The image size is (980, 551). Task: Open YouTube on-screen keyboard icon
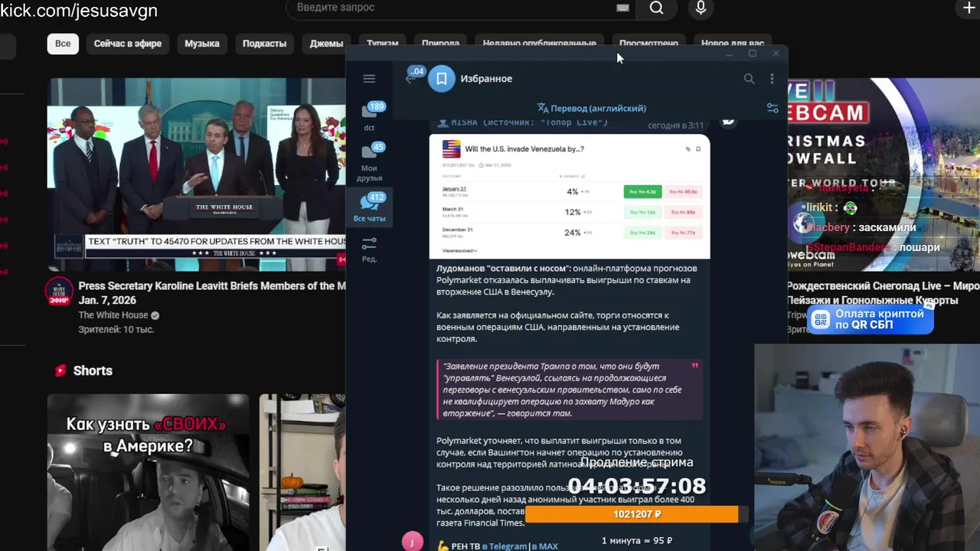tap(622, 8)
